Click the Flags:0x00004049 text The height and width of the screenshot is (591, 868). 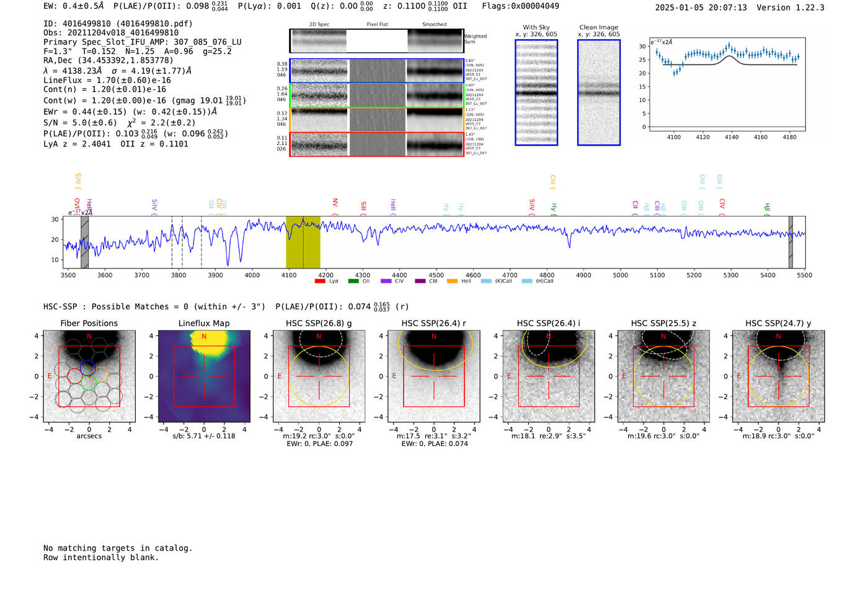(x=520, y=6)
